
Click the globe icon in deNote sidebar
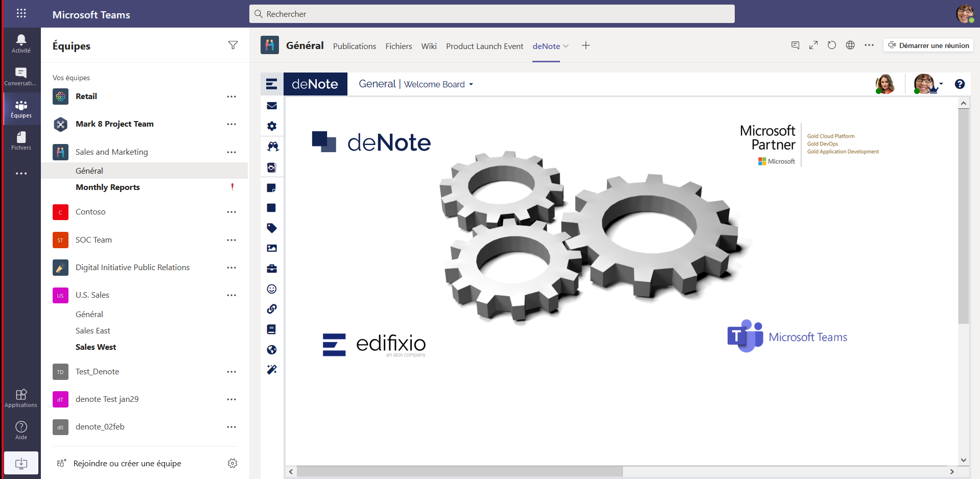pos(272,350)
